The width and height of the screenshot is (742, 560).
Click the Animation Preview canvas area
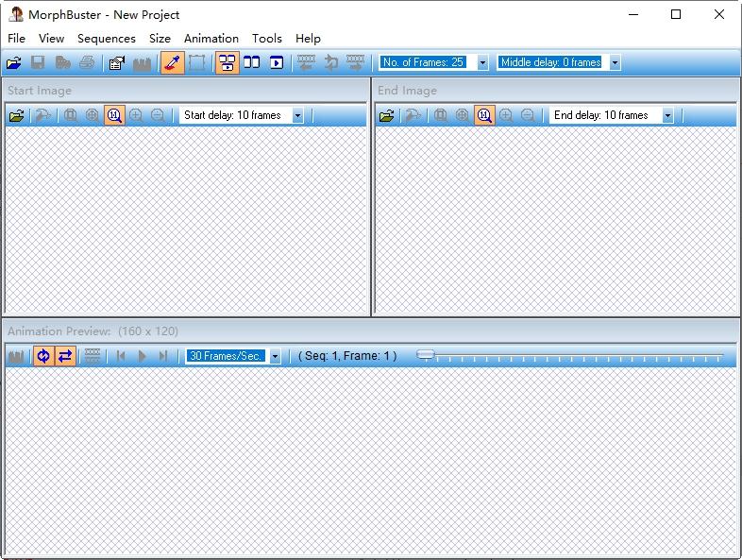(370, 461)
